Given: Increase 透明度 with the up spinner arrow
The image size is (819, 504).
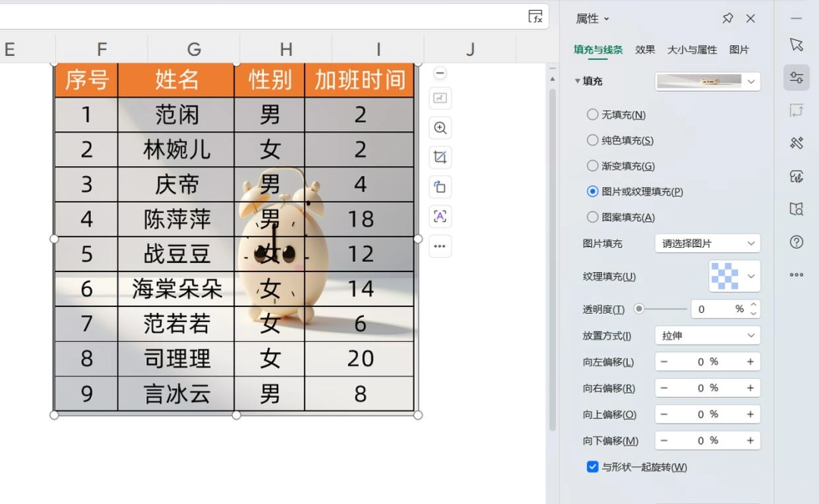Looking at the screenshot, I should pos(753,305).
